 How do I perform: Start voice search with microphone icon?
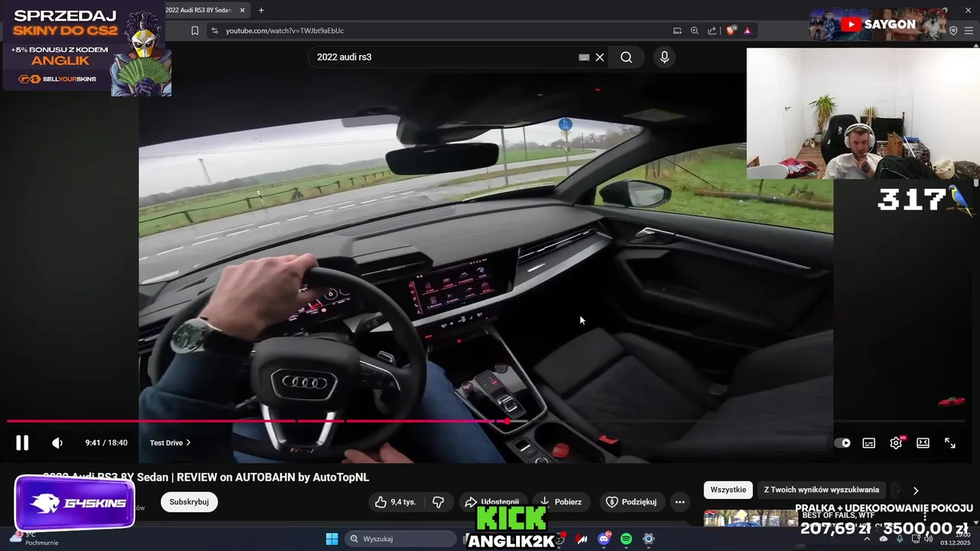coord(664,57)
